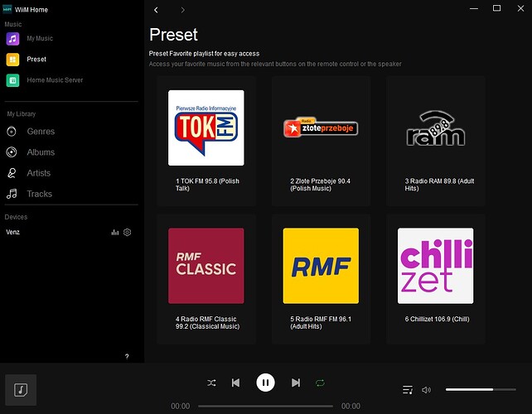Click '4 Radio RMF Classic 99.2' label
532x414 pixels.
coord(207,323)
